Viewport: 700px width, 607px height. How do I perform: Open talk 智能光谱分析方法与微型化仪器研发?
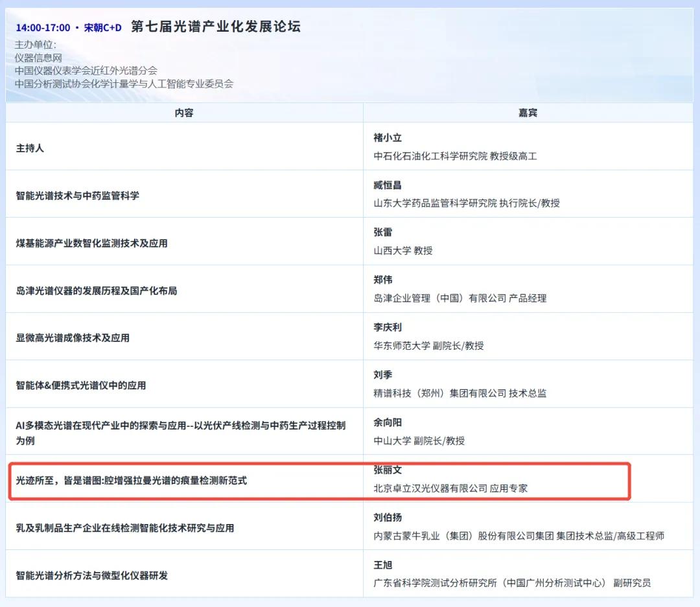(x=91, y=575)
